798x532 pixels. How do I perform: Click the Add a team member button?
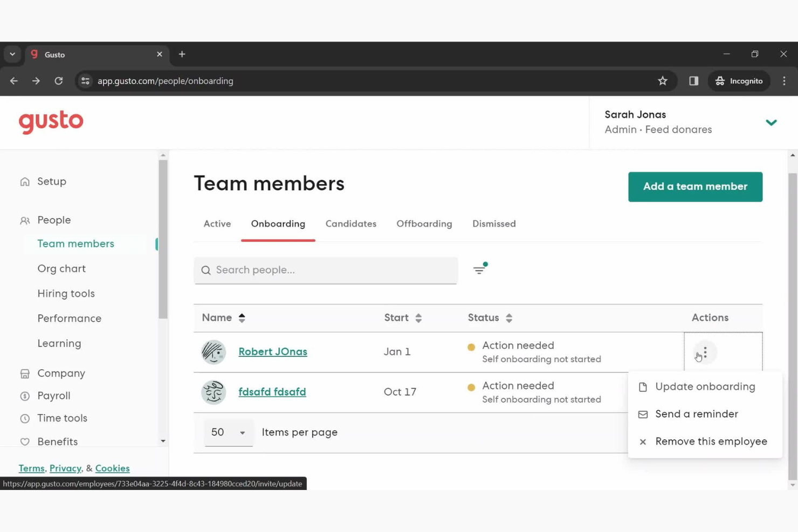[x=695, y=186]
